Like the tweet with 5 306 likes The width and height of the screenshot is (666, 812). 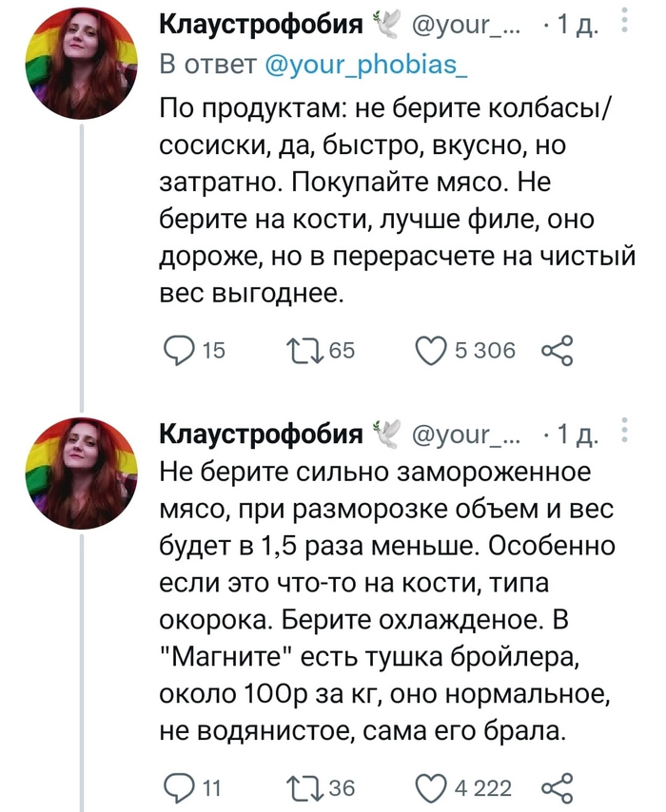point(430,352)
